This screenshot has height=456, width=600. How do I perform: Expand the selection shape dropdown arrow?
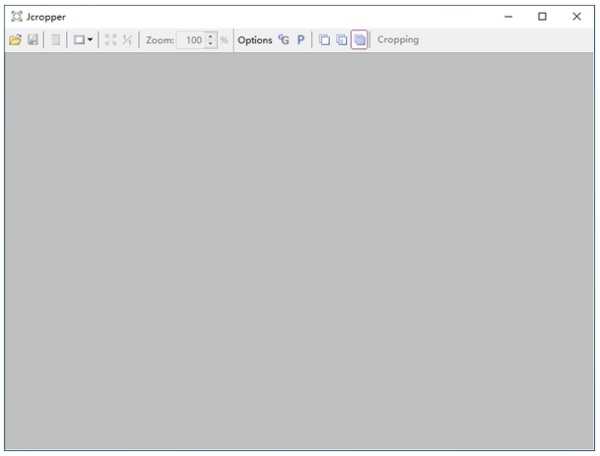pos(90,40)
